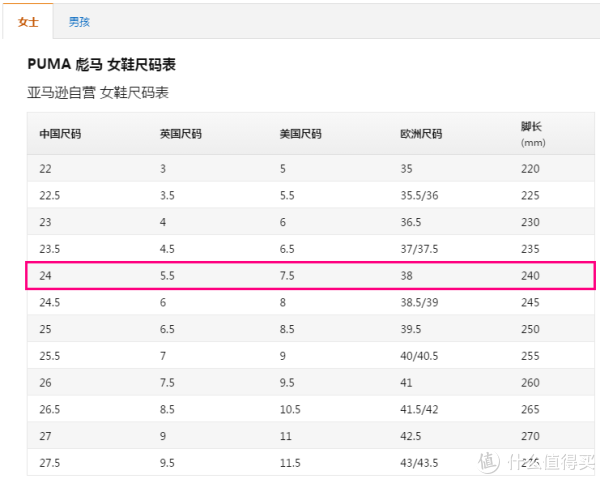Image resolution: width=600 pixels, height=479 pixels.
Task: Click US size 7.5 in row 24
Action: click(x=287, y=276)
